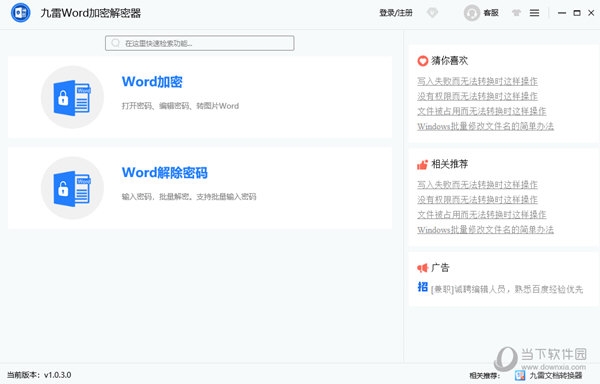600x384 pixels.
Task: Maximize the window
Action: tap(577, 13)
